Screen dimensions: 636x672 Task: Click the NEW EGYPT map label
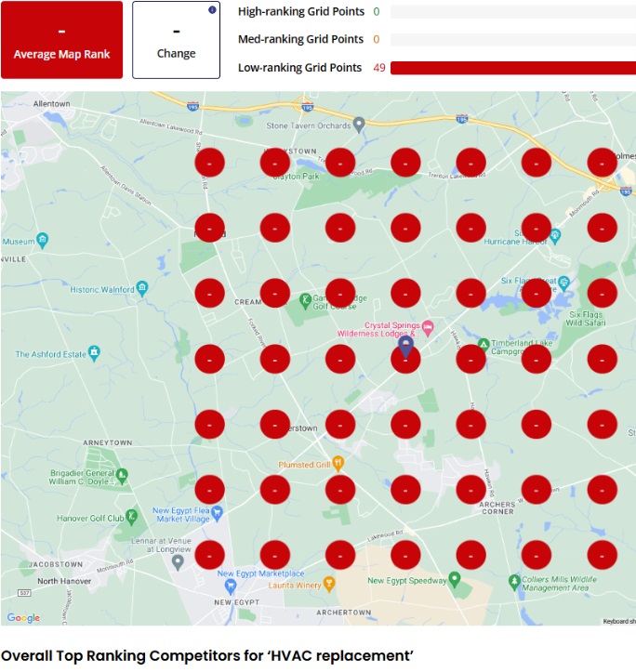pos(237,602)
